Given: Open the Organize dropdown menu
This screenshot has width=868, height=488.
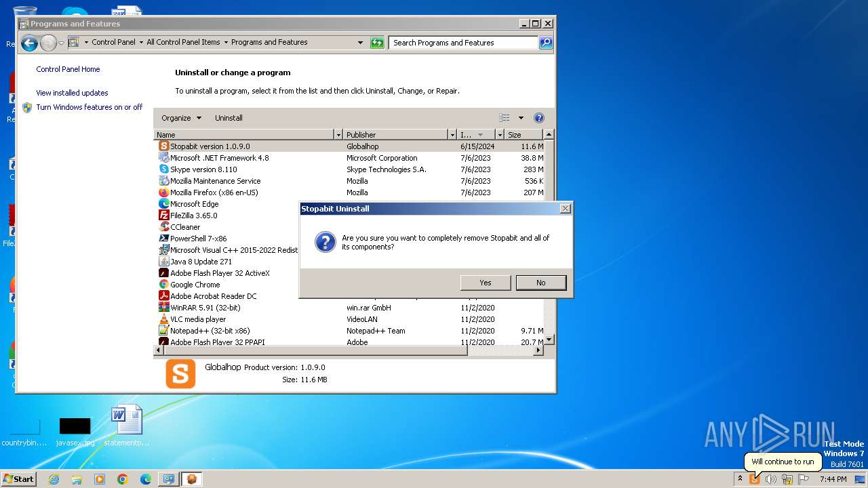Looking at the screenshot, I should [x=181, y=118].
